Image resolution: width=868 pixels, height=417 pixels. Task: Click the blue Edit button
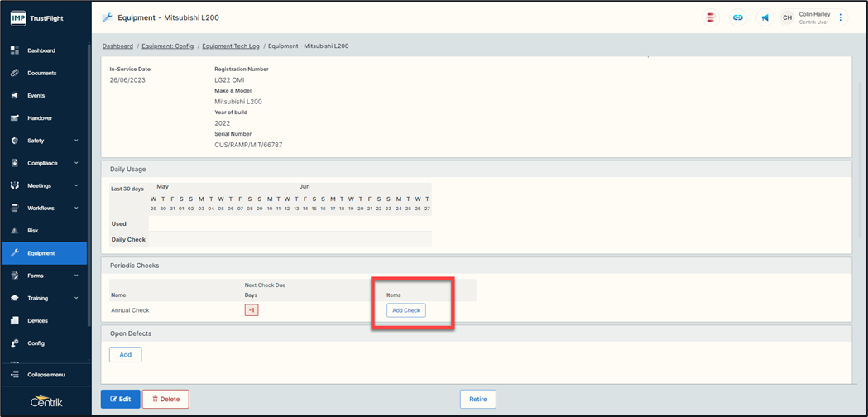coord(121,399)
